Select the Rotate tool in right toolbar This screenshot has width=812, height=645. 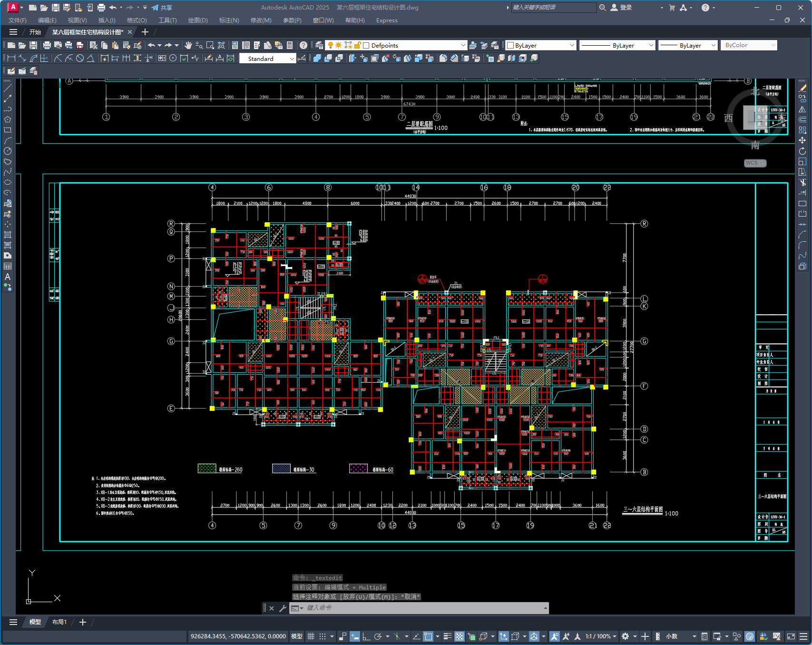(802, 151)
